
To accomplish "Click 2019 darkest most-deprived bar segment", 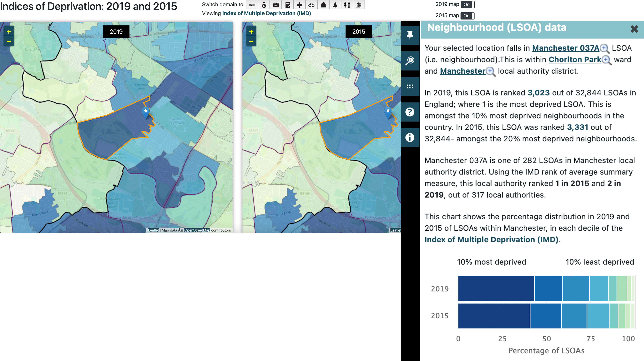I will (496, 289).
